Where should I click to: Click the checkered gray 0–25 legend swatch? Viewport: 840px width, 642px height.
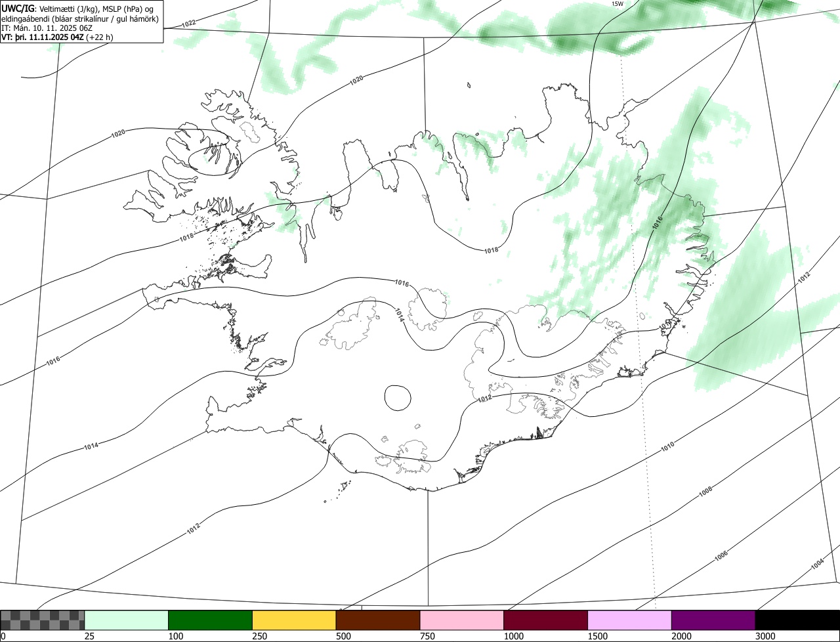click(43, 620)
